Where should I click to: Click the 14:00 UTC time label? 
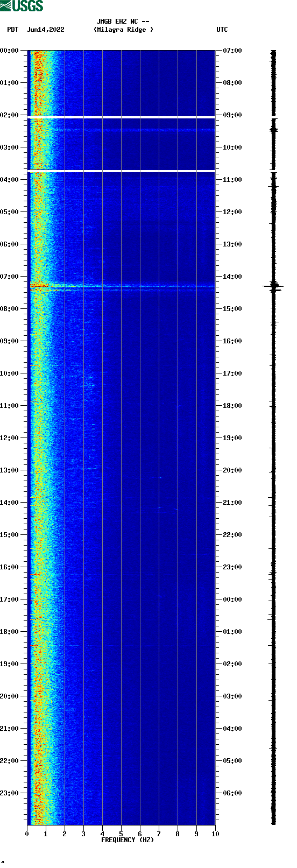(232, 277)
